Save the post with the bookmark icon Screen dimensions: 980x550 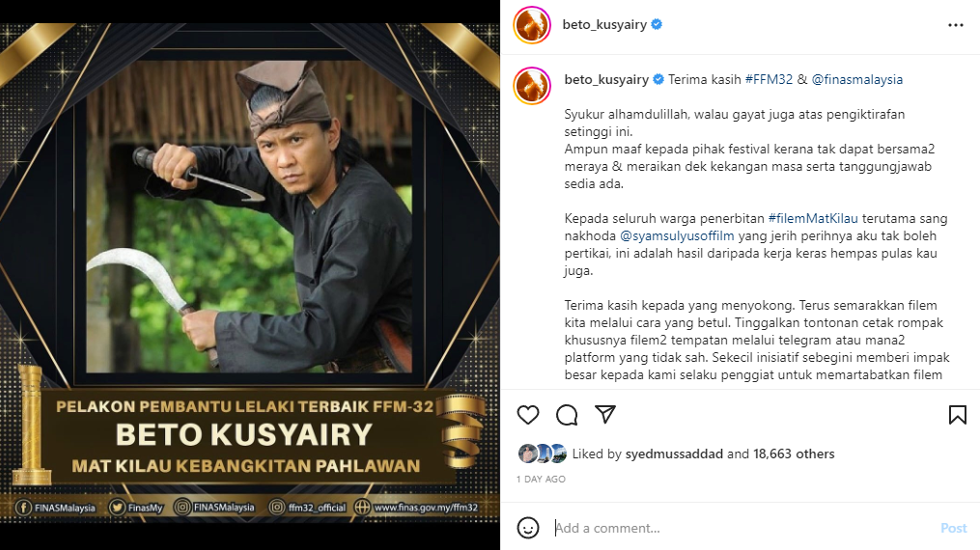[958, 415]
